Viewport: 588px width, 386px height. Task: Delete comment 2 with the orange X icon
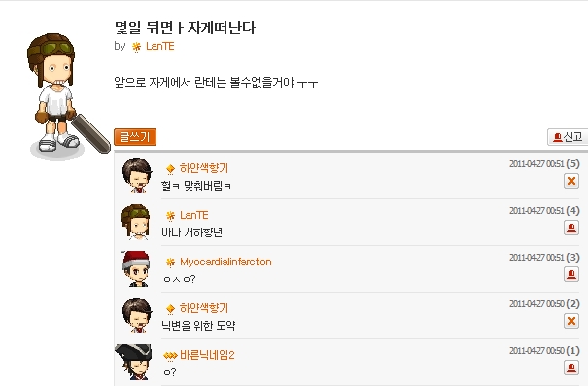coord(571,321)
